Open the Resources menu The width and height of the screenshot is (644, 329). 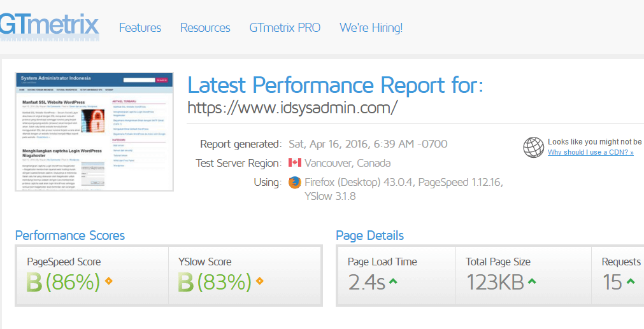click(x=205, y=28)
